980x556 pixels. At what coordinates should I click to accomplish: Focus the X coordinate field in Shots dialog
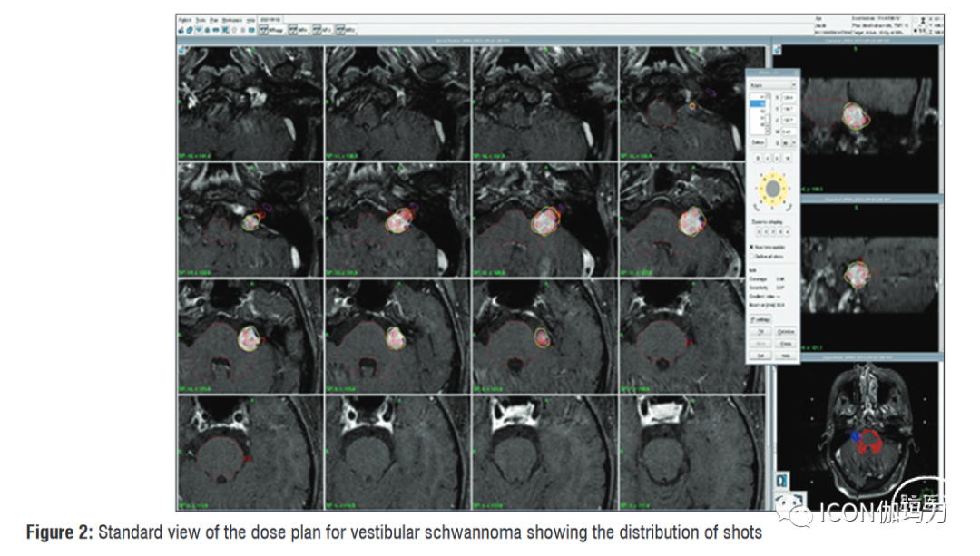(789, 97)
